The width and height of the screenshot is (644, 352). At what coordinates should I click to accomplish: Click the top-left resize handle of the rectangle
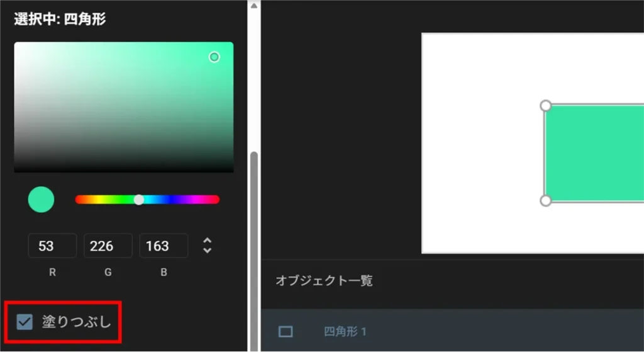coord(546,105)
